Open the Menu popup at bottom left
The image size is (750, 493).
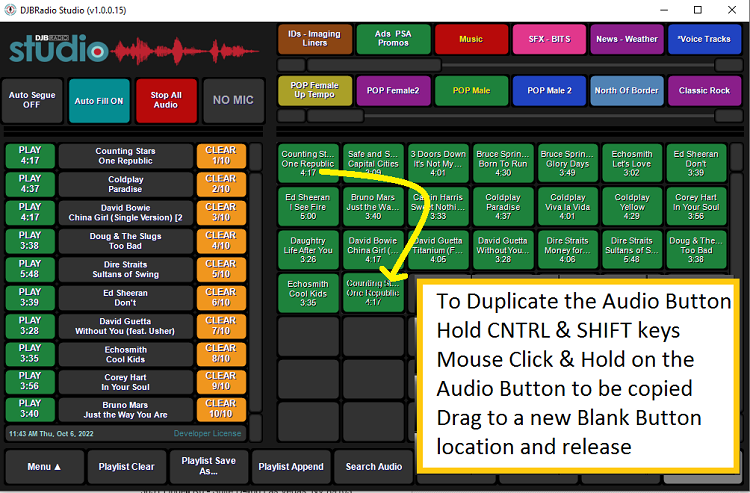pyautogui.click(x=44, y=467)
